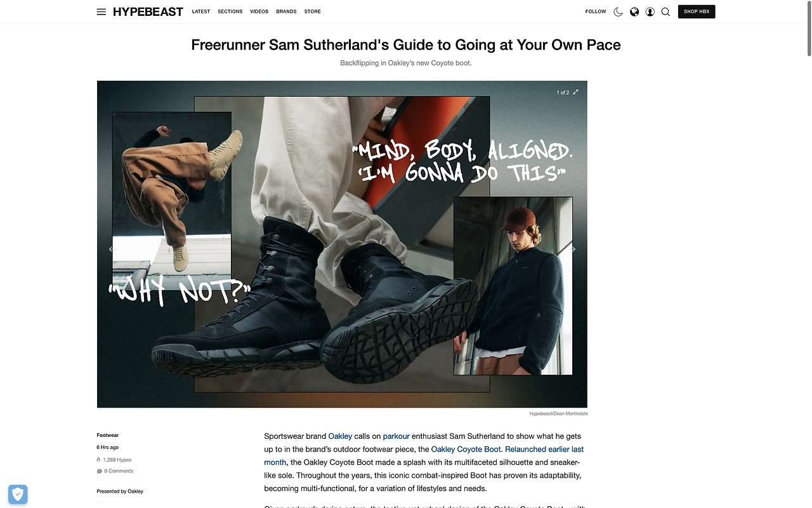The image size is (812, 508).
Task: Toggle dark mode moon icon
Action: click(x=618, y=11)
